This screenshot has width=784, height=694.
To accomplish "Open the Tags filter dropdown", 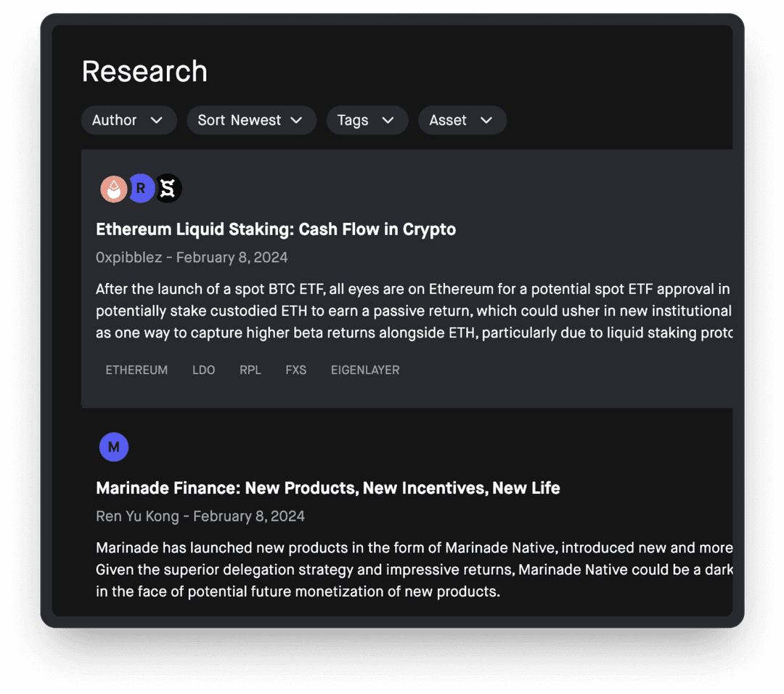I will click(x=367, y=120).
